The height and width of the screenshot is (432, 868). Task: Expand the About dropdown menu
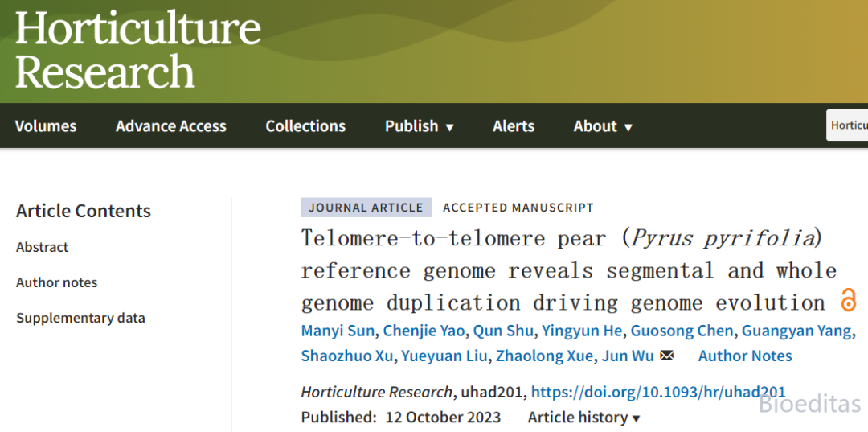[x=603, y=126]
